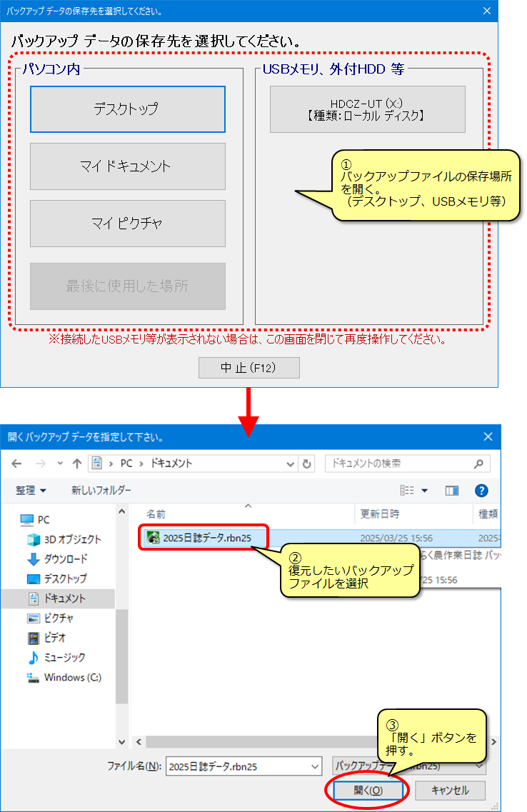Viewport: 527px width, 812px height.
Task: Click the up one level arrow
Action: tap(77, 463)
